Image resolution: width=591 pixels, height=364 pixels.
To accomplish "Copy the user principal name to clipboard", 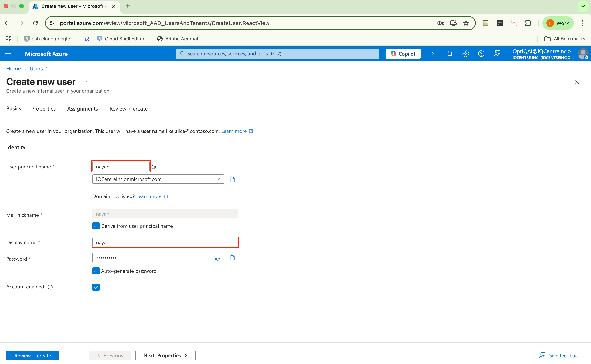I will click(x=232, y=179).
